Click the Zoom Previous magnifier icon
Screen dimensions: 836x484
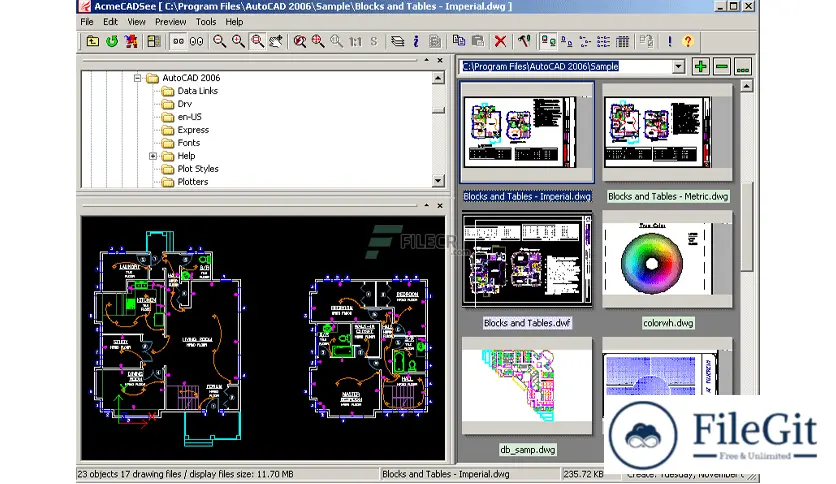pos(300,41)
